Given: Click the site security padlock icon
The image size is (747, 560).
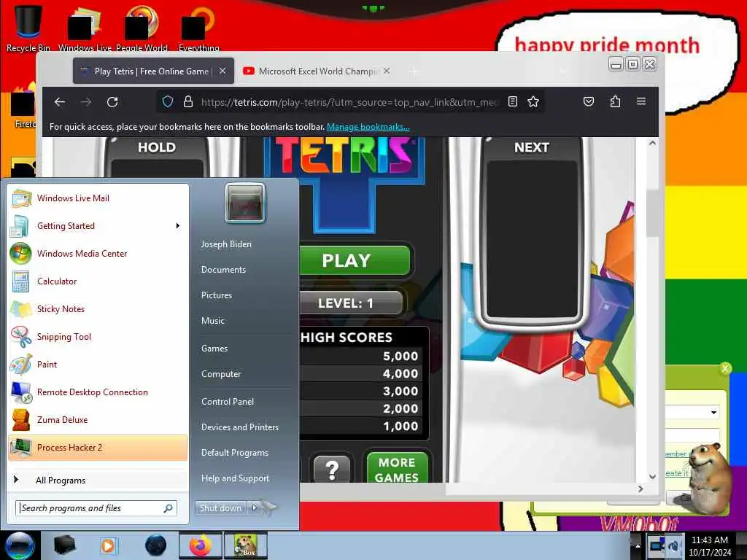Looking at the screenshot, I should click(x=188, y=101).
